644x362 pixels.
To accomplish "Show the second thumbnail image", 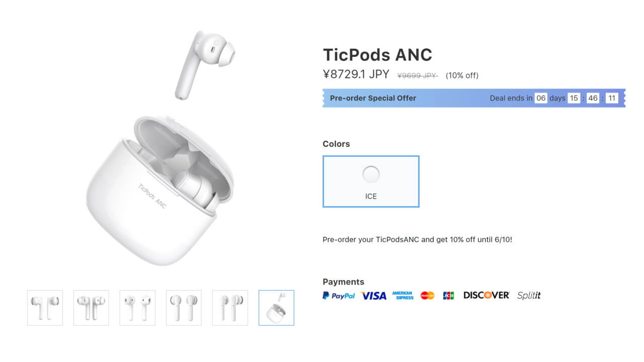I will pyautogui.click(x=91, y=308).
